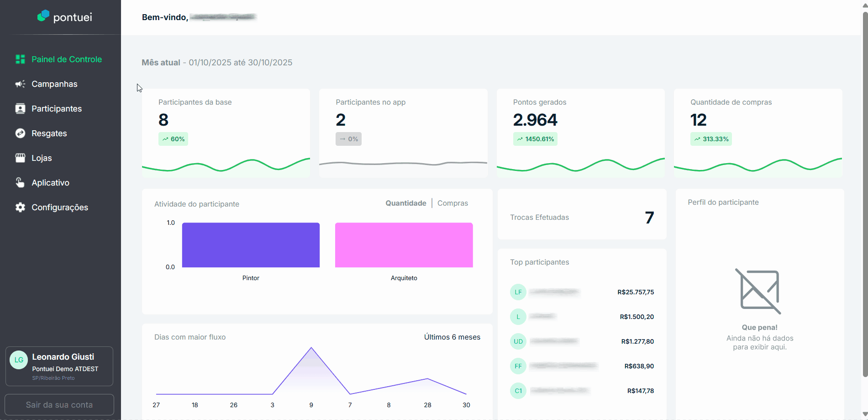Open Campanhas via the megaphone icon
The height and width of the screenshot is (420, 868).
point(20,84)
